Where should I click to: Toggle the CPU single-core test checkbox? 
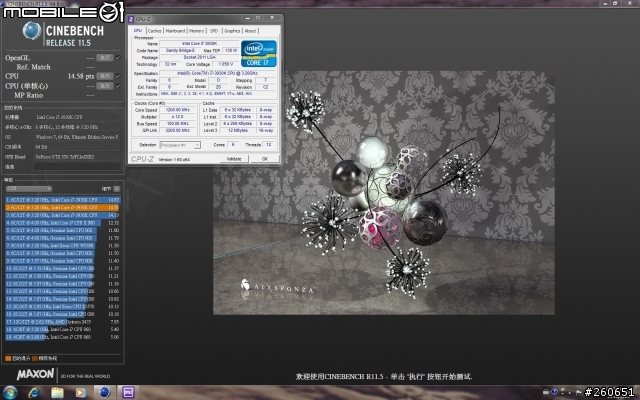click(118, 86)
